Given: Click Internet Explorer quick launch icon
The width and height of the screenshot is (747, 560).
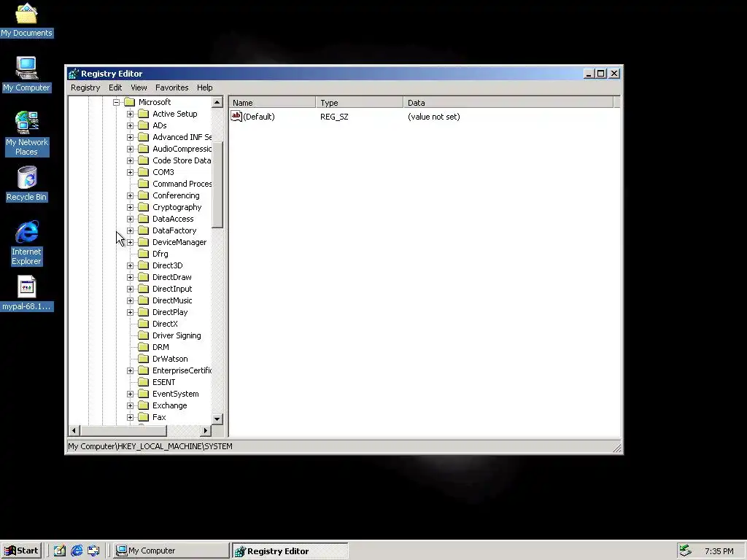Looking at the screenshot, I should [x=77, y=551].
